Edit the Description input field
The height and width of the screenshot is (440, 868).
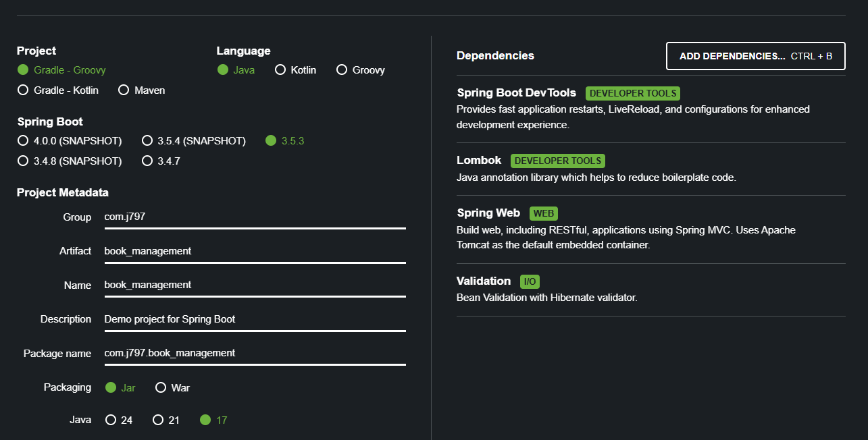(x=255, y=319)
